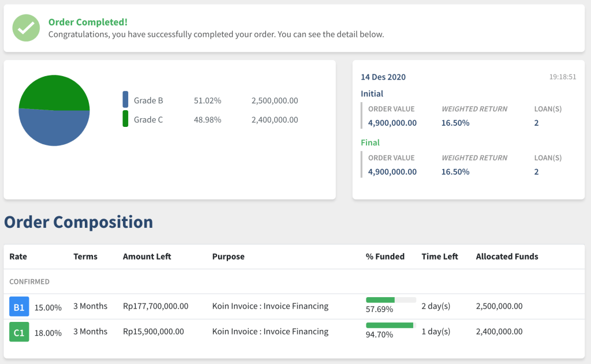Click the % Funded column header
The image size is (591, 364).
pos(385,257)
